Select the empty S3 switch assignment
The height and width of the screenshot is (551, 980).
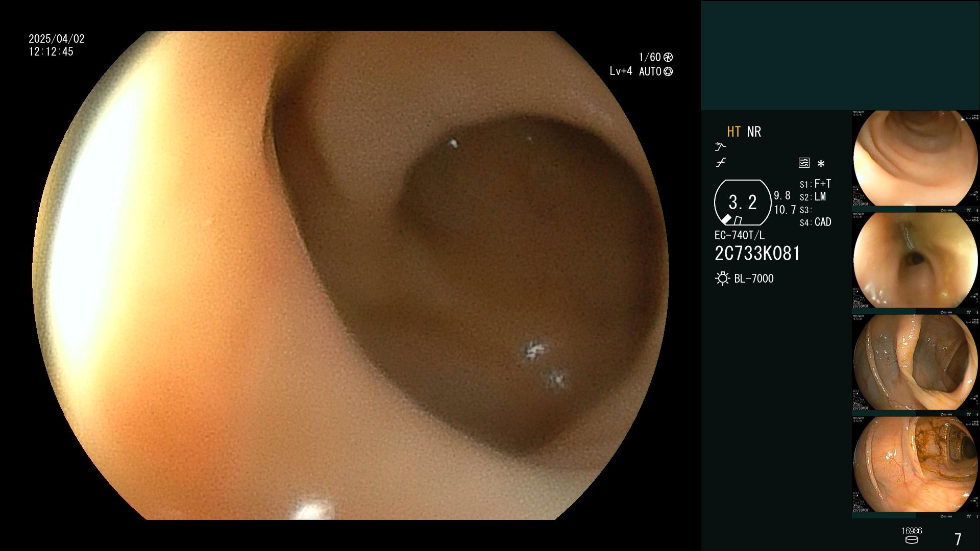[806, 210]
